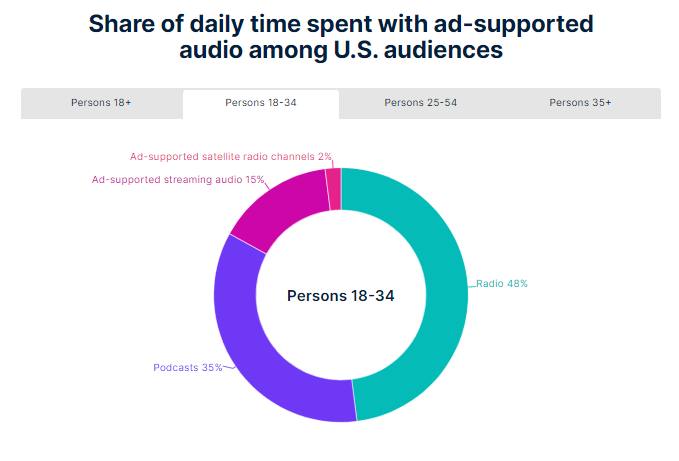The image size is (679, 461).
Task: Click Ad-supported satellite radio channels 2% label
Action: (x=230, y=157)
